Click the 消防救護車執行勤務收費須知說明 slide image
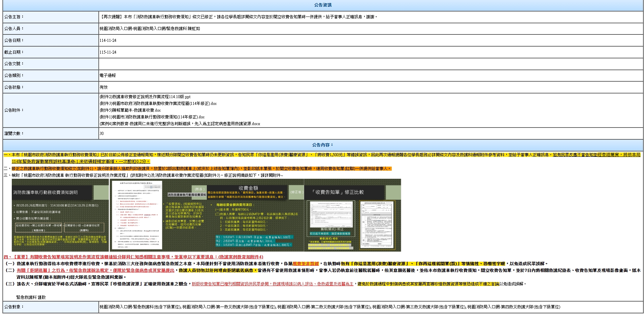This screenshot has height=314, width=644. tap(60, 215)
